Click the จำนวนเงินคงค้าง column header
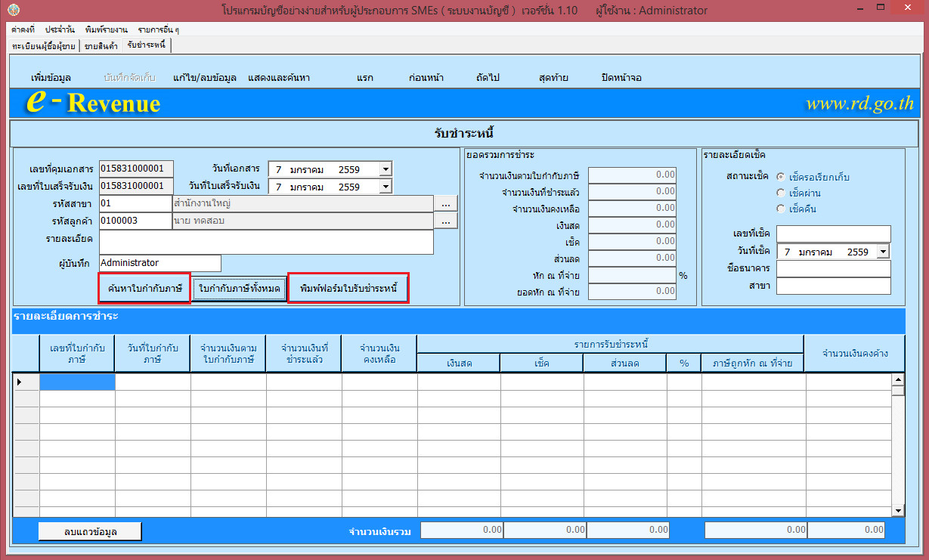The width and height of the screenshot is (929, 560). (854, 354)
